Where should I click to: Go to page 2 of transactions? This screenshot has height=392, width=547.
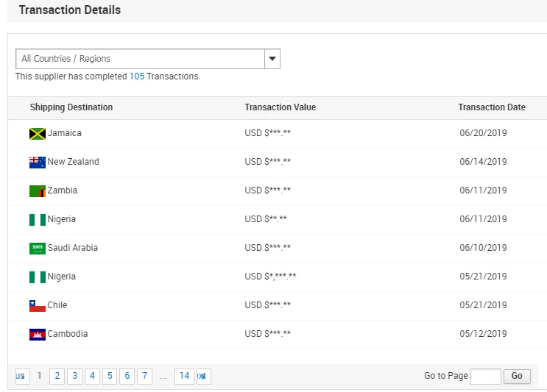pyautogui.click(x=57, y=376)
